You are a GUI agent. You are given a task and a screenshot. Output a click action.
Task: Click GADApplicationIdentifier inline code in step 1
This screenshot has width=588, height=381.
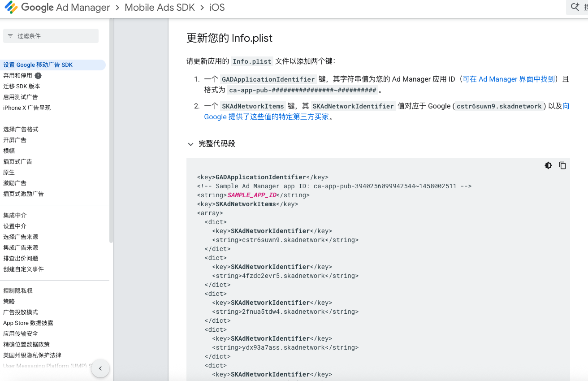click(x=268, y=79)
